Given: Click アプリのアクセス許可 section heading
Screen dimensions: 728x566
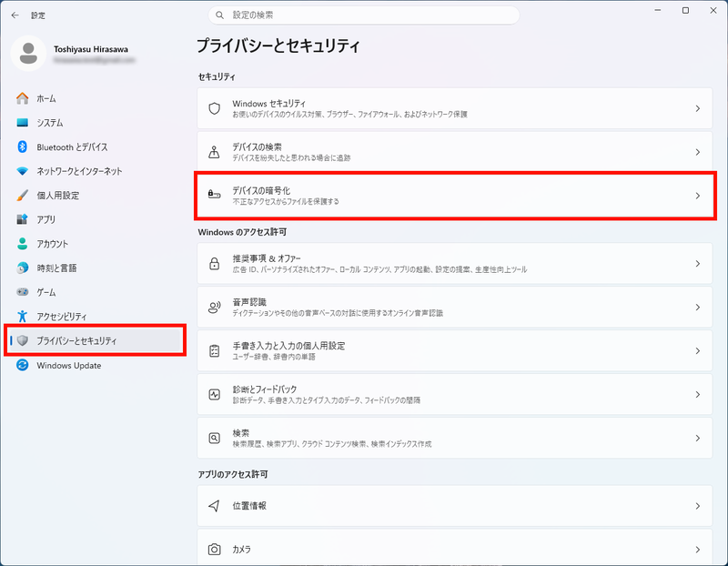Looking at the screenshot, I should (233, 474).
